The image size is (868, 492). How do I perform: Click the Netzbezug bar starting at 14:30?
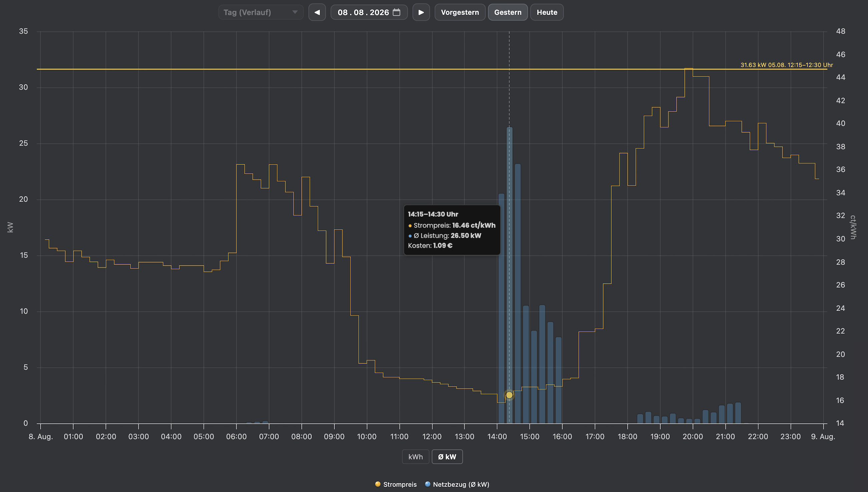click(x=517, y=293)
